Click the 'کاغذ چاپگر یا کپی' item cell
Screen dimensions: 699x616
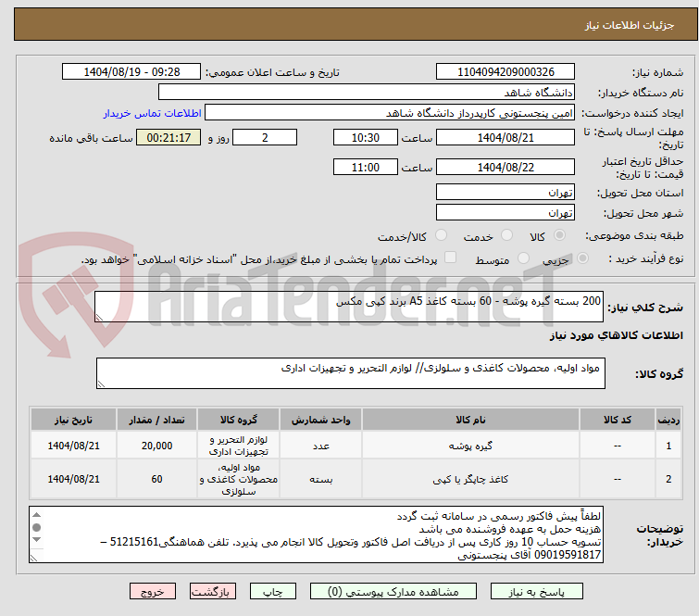470,479
